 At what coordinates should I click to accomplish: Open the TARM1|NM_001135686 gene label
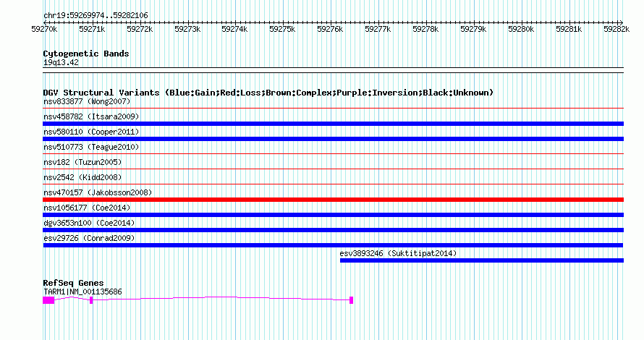click(82, 292)
